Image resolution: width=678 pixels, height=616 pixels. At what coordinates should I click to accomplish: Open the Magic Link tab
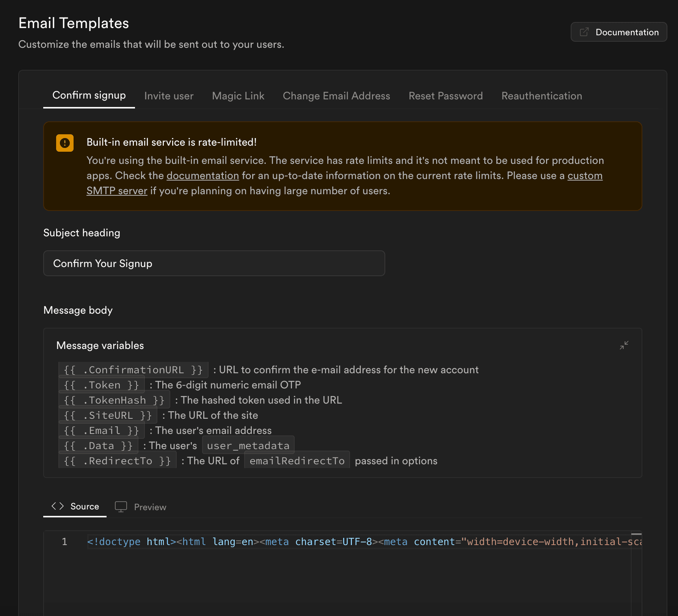coord(238,96)
